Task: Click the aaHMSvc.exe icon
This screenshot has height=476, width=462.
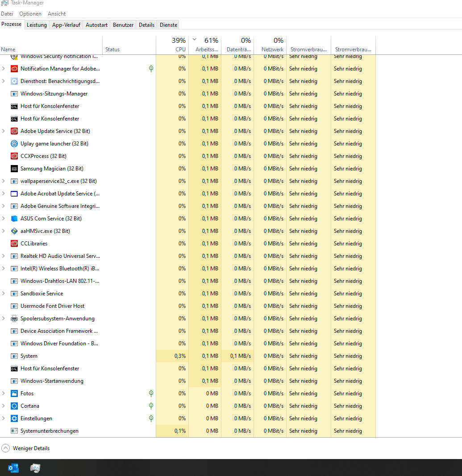Action: tap(14, 231)
